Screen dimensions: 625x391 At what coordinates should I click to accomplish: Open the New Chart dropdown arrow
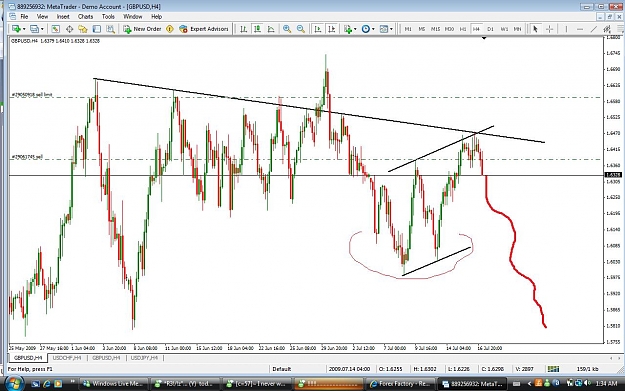pyautogui.click(x=24, y=29)
